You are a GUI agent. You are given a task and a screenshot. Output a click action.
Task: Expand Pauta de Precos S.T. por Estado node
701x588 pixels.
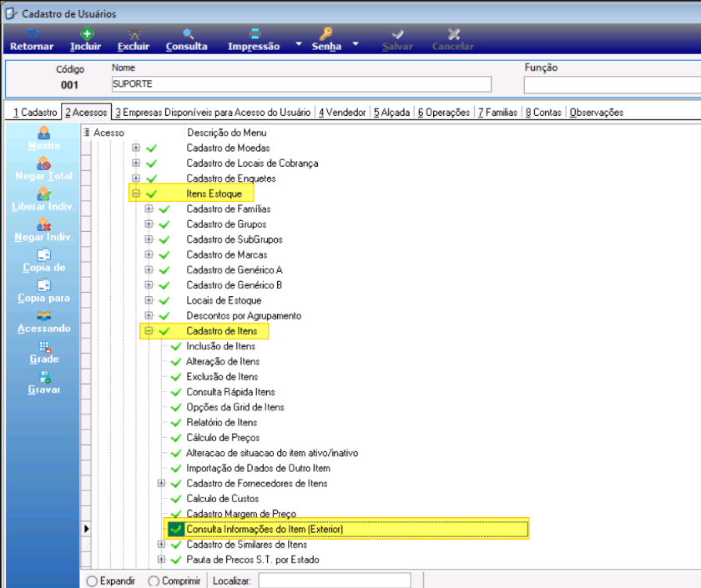point(161,560)
